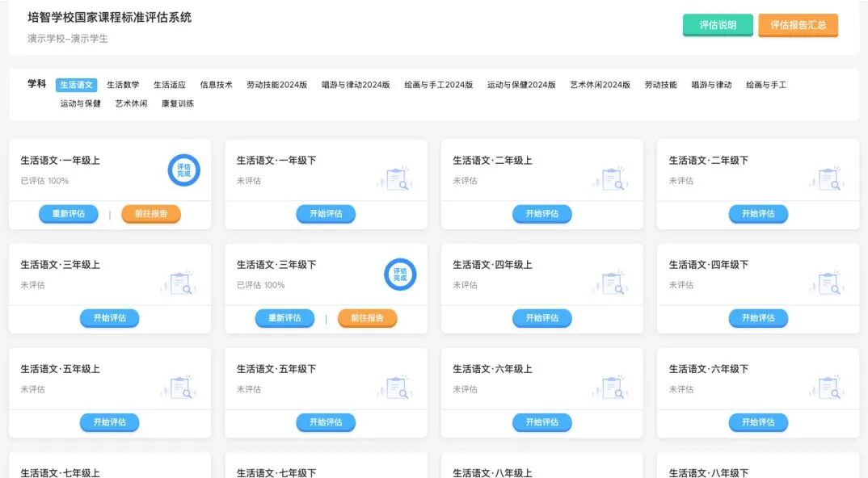Click the clipboard icon on 二年级下 card
The height and width of the screenshot is (478, 868).
pyautogui.click(x=828, y=178)
